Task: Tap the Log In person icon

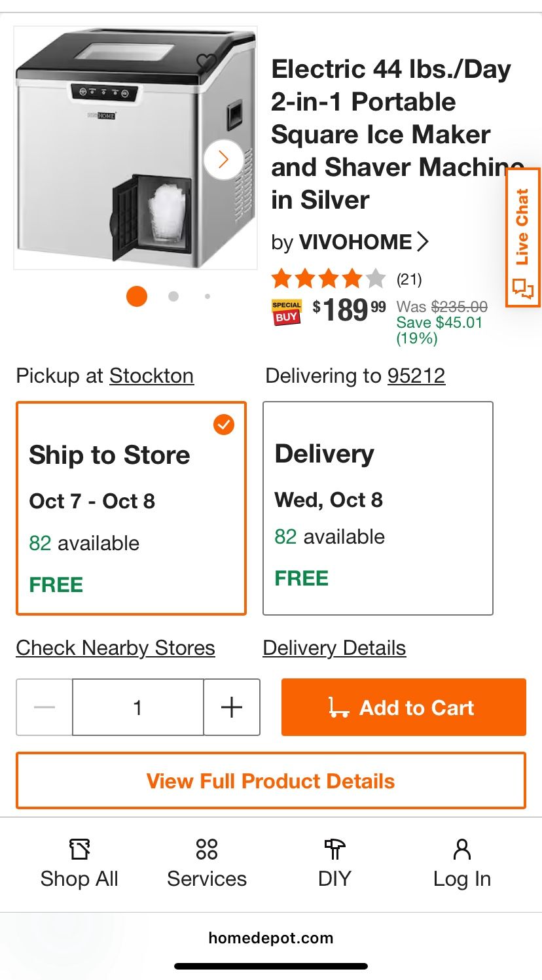Action: (461, 850)
